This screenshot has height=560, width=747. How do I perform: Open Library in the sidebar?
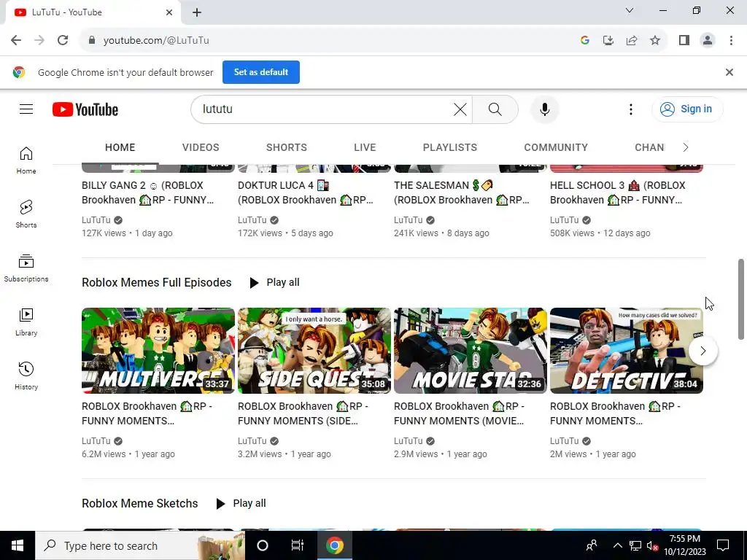coord(26,322)
